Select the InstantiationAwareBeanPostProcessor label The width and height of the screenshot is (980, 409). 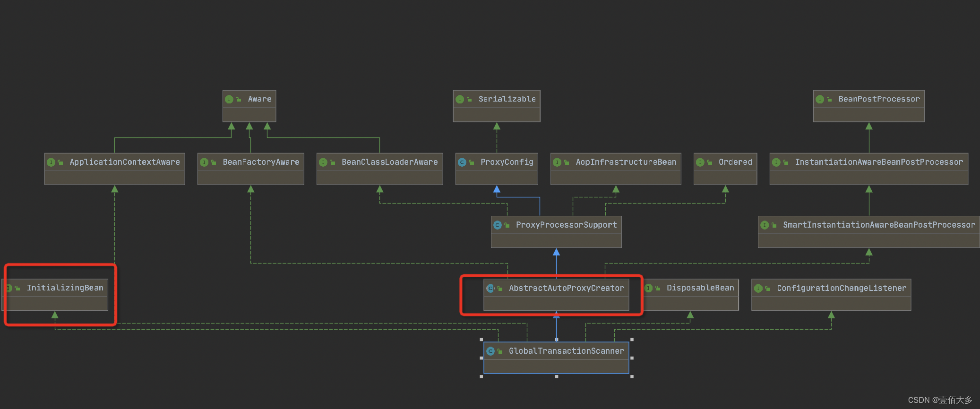pyautogui.click(x=879, y=162)
